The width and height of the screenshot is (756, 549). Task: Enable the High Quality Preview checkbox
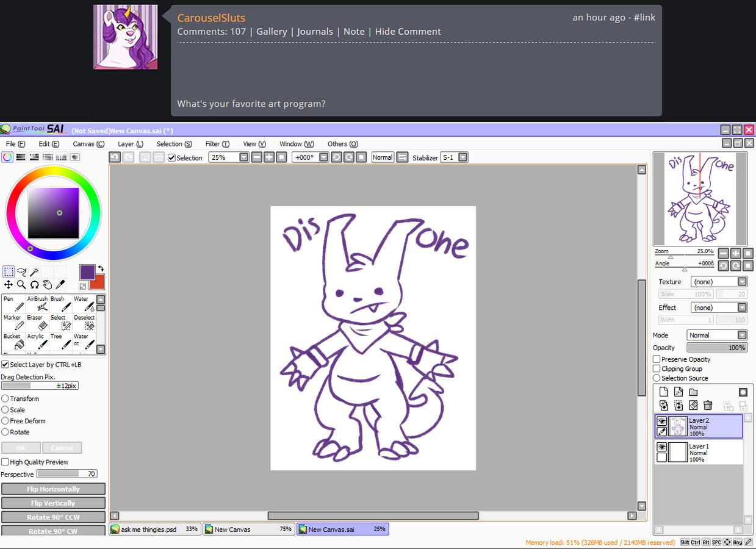point(5,462)
